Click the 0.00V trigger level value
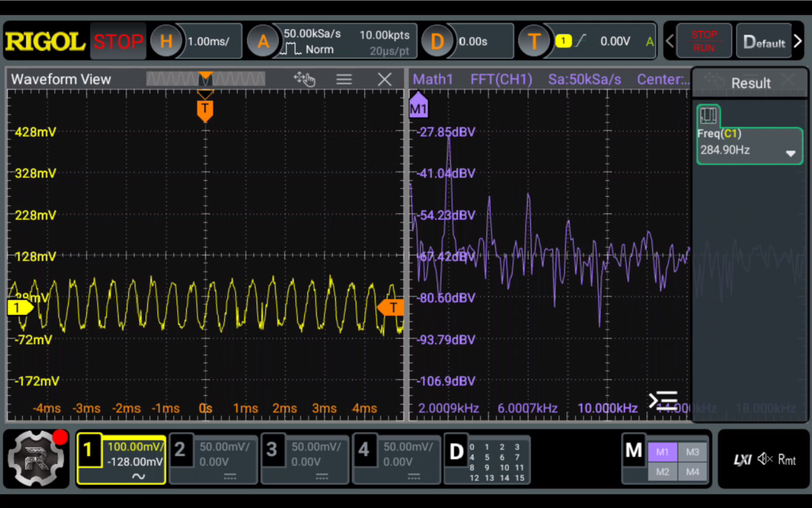The width and height of the screenshot is (812, 508). coord(615,41)
